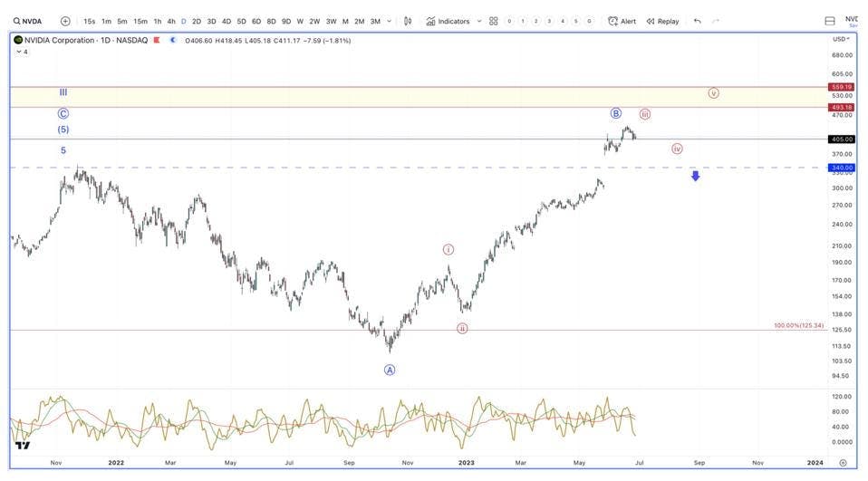Click the 100.00%(125.34) Fibonacci label

[799, 325]
